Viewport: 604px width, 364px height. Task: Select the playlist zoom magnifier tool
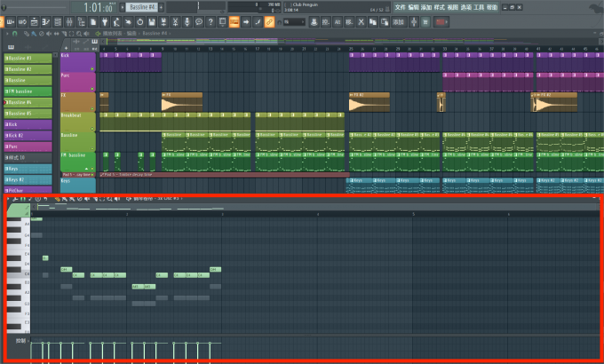(79, 34)
